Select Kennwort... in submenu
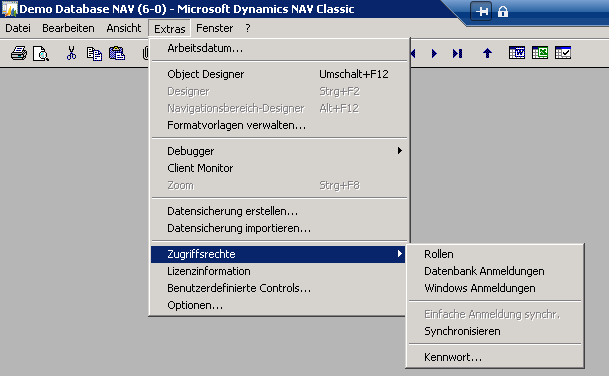The width and height of the screenshot is (609, 376). (x=495, y=357)
